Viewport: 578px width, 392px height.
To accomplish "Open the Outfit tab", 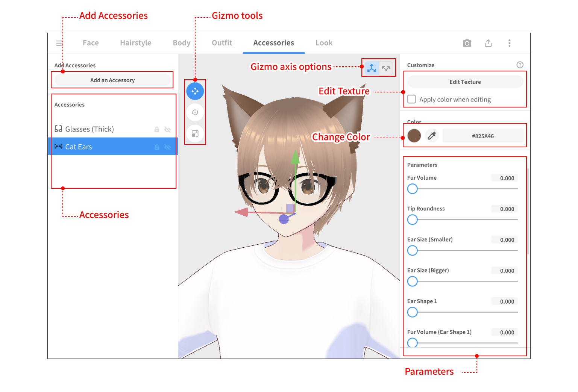I will tap(222, 43).
